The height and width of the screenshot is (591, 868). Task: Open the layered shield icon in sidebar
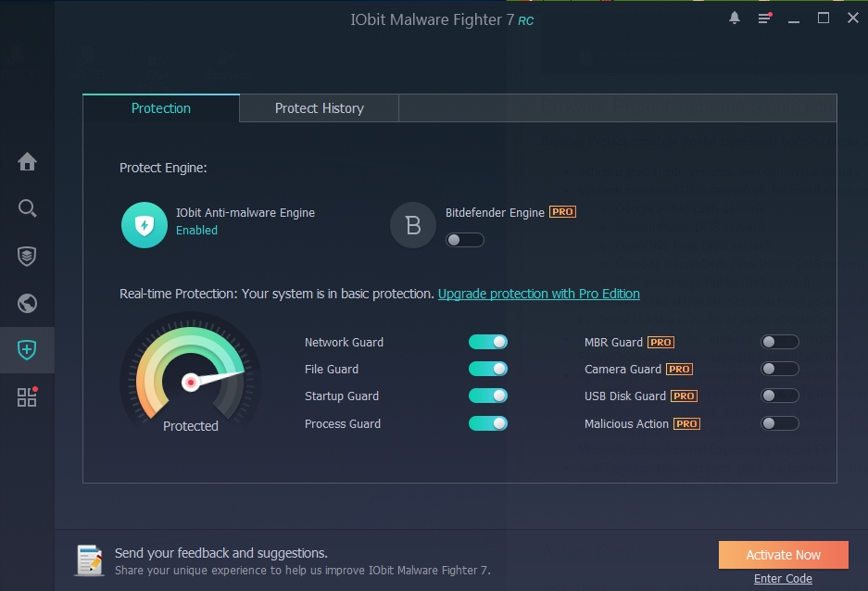27,257
